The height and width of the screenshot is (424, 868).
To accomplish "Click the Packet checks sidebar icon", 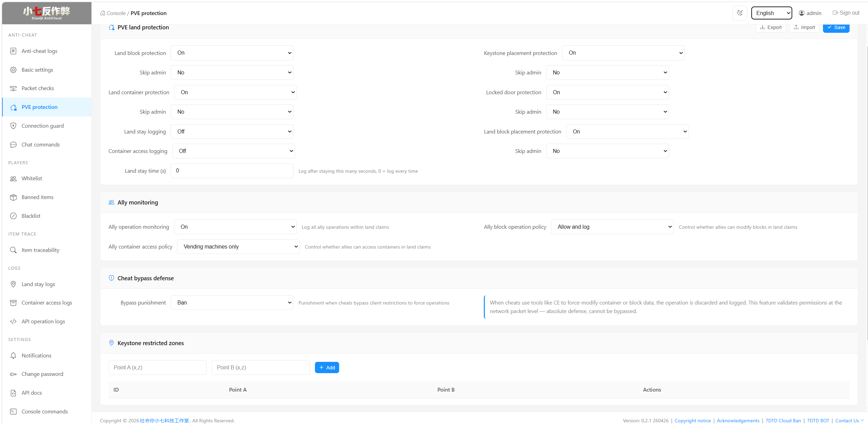I will tap(13, 88).
